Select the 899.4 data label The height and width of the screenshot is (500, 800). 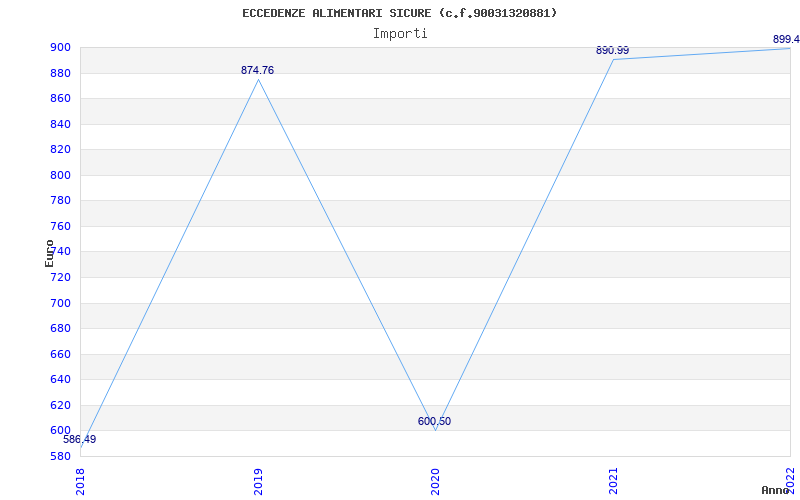click(786, 39)
